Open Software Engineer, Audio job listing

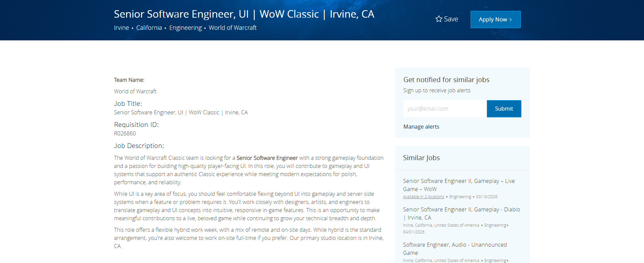(455, 249)
